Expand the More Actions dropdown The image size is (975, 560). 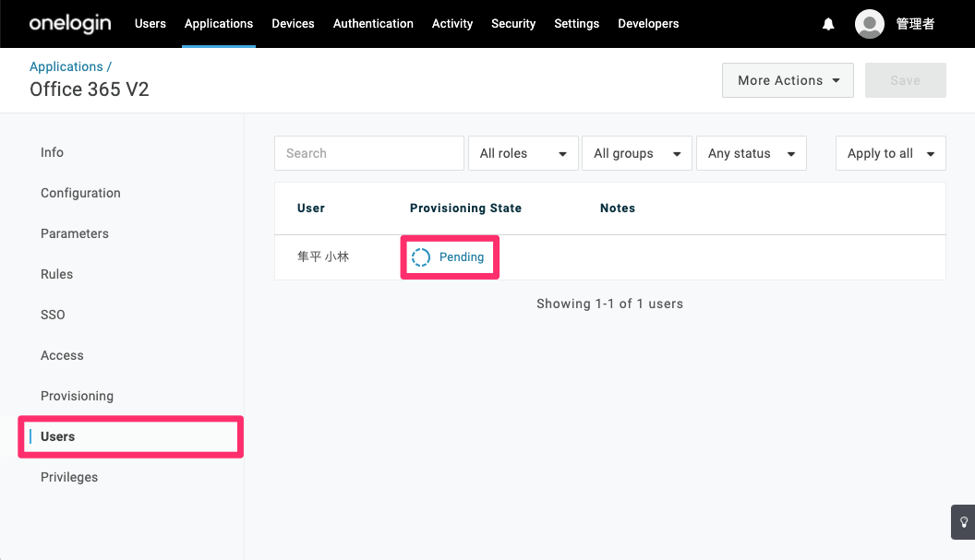788,80
